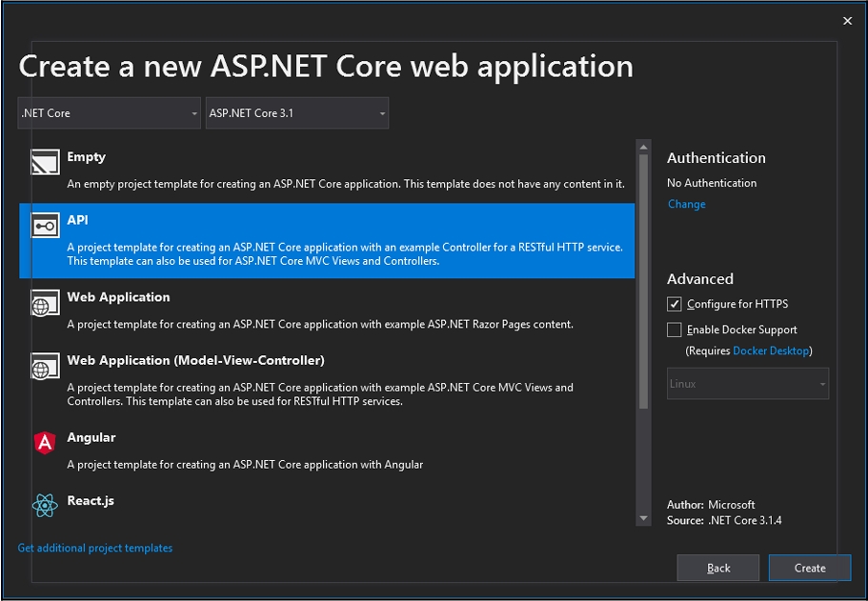Click the red Angular logo icon
The image size is (868, 601).
tap(45, 442)
